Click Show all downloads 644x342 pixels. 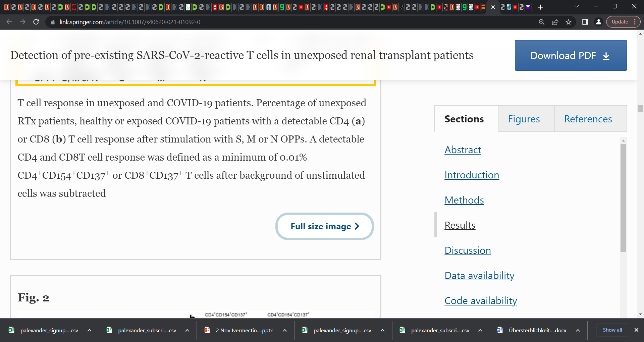tap(612, 330)
